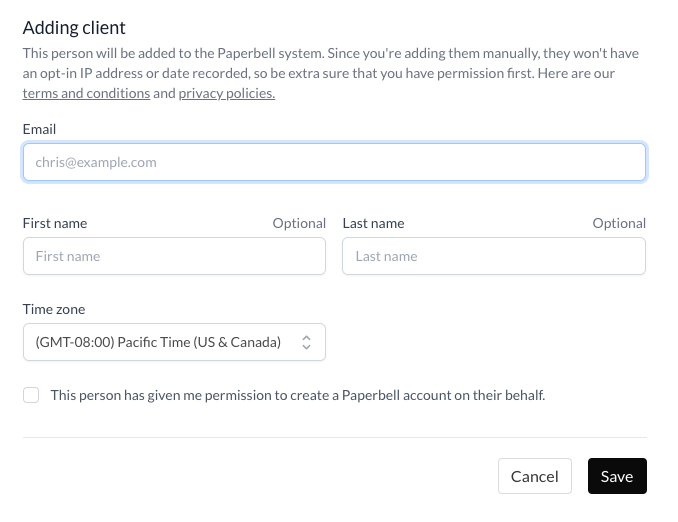Click the Optional hint beside First name
This screenshot has width=678, height=522.
299,223
